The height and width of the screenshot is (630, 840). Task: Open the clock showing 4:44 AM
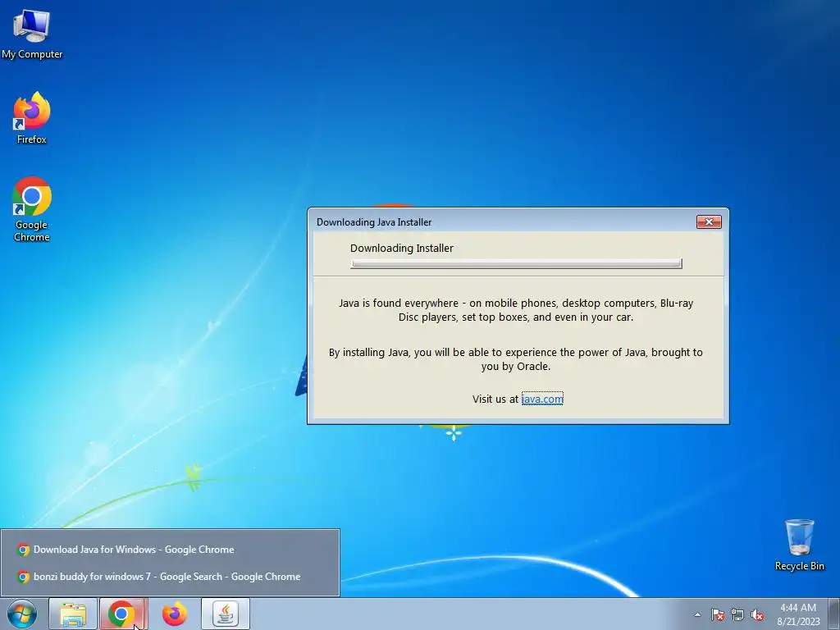798,614
